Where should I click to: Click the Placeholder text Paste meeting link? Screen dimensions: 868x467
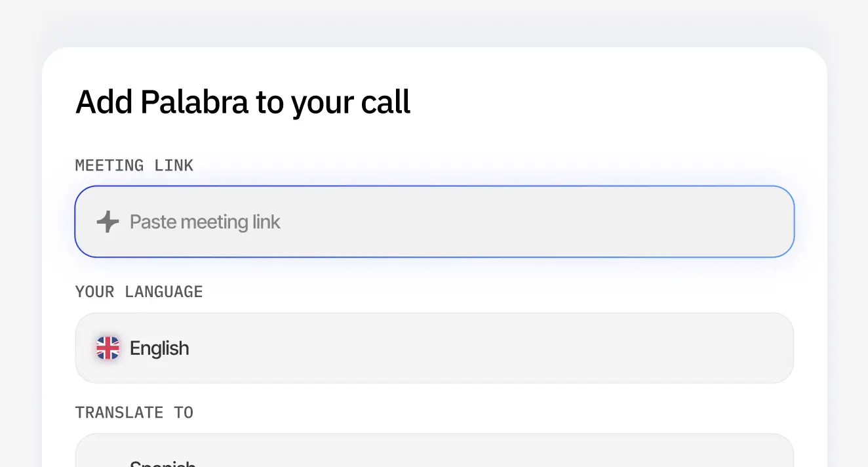click(x=205, y=221)
